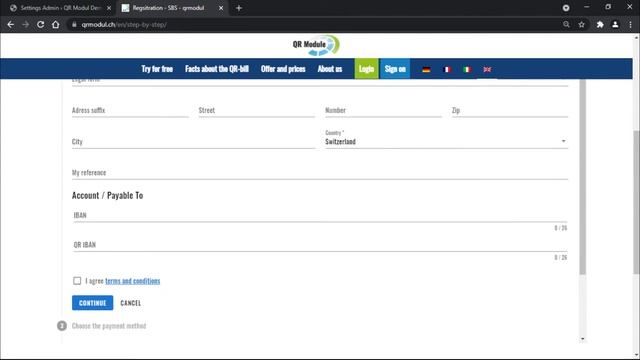Click the browser address bar URL
This screenshot has width=640, height=360.
pos(124,24)
